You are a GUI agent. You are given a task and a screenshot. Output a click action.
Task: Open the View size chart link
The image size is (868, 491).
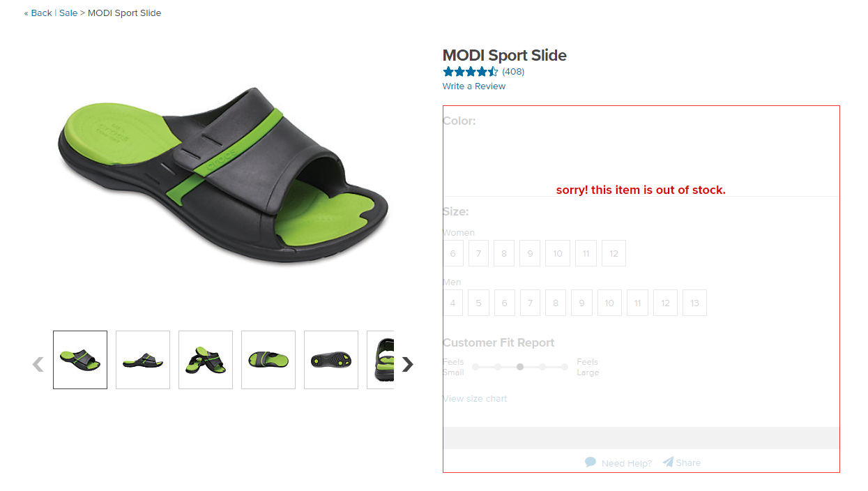point(475,399)
